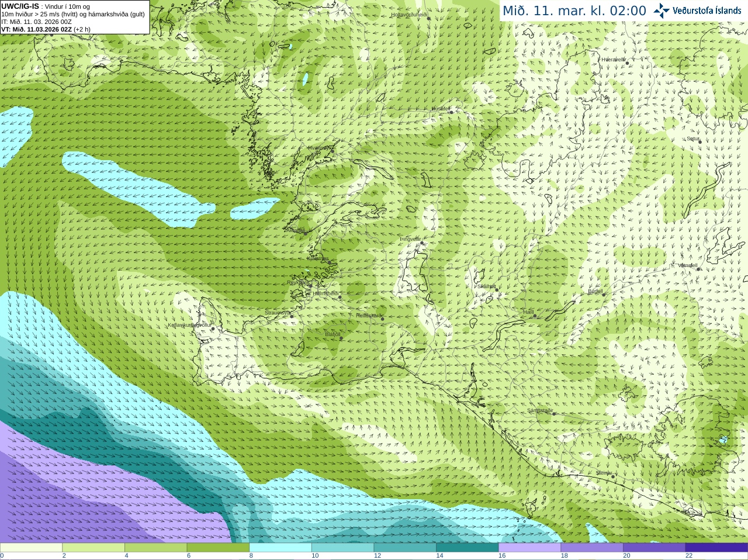Click the legend value '22' tick label

coord(689,556)
